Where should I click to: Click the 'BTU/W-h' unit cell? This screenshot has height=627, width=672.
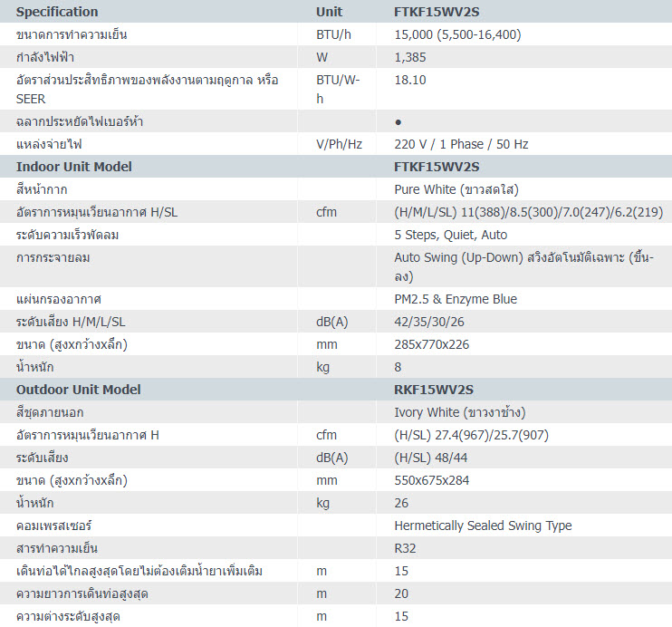[x=338, y=89]
